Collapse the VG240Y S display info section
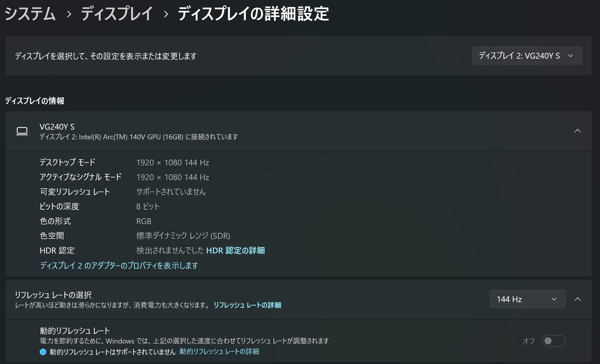The width and height of the screenshot is (600, 364). (x=577, y=131)
